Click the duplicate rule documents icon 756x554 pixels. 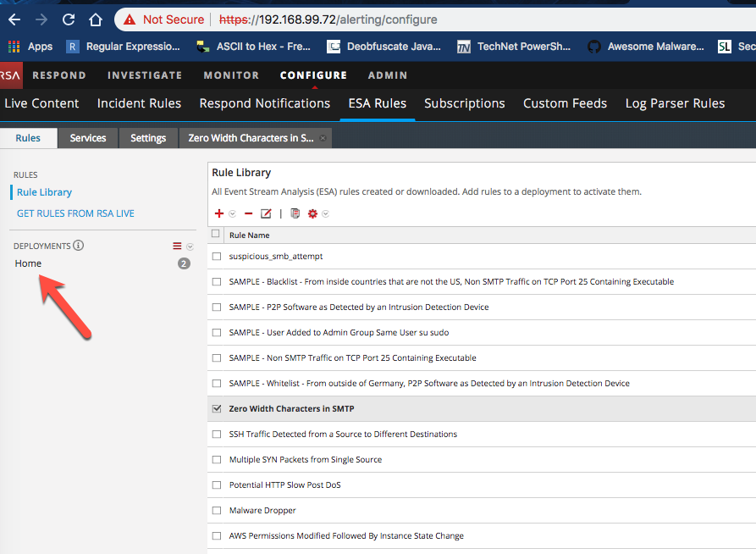(x=295, y=213)
